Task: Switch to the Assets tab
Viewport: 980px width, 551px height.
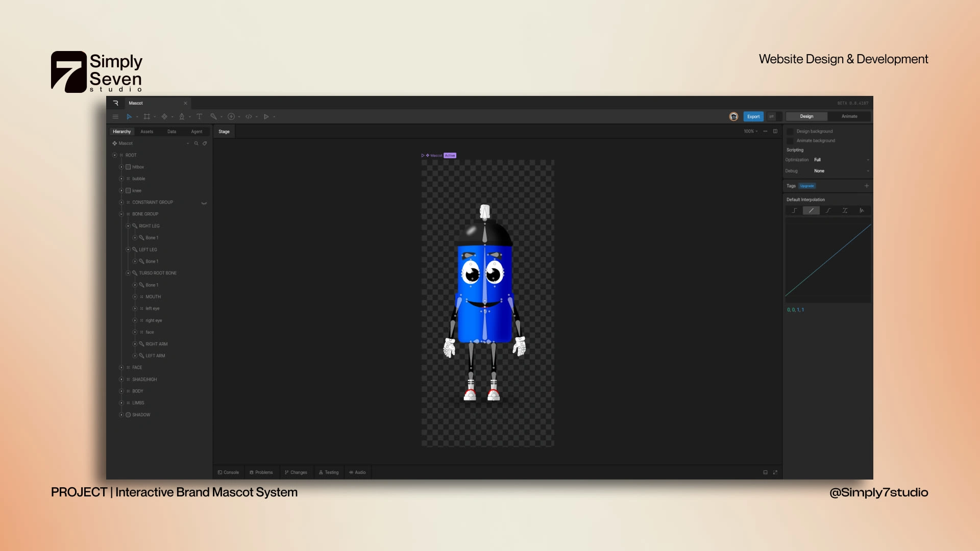Action: pyautogui.click(x=146, y=132)
